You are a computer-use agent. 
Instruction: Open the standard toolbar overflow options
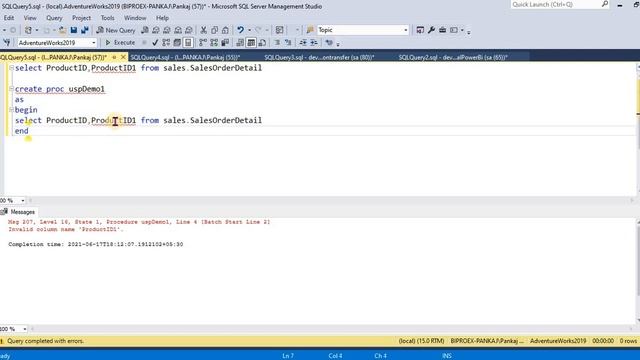(469, 32)
